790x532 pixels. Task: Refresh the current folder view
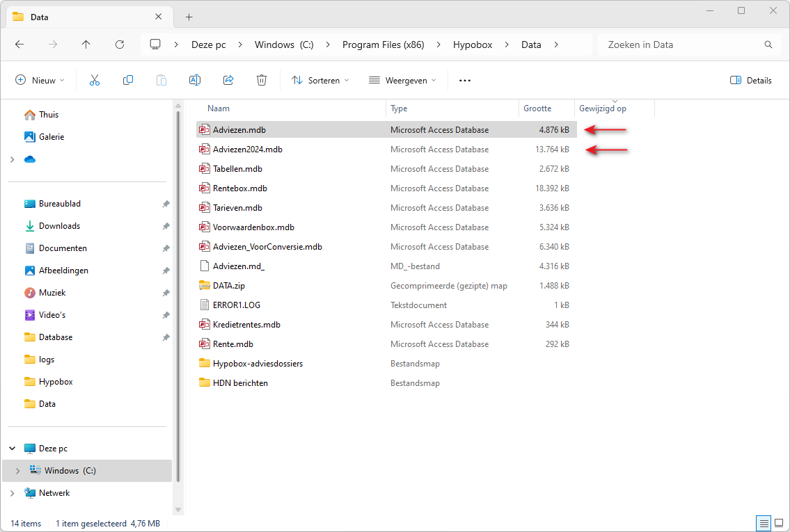click(x=120, y=45)
